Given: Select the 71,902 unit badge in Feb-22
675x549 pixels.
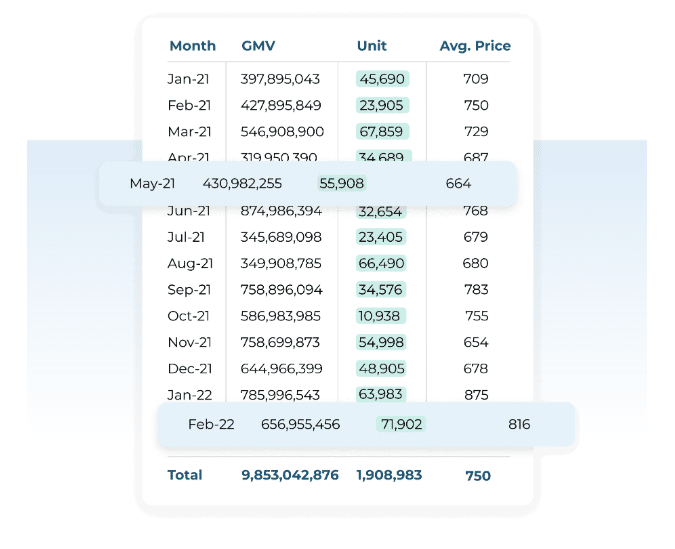Looking at the screenshot, I should 401,425.
